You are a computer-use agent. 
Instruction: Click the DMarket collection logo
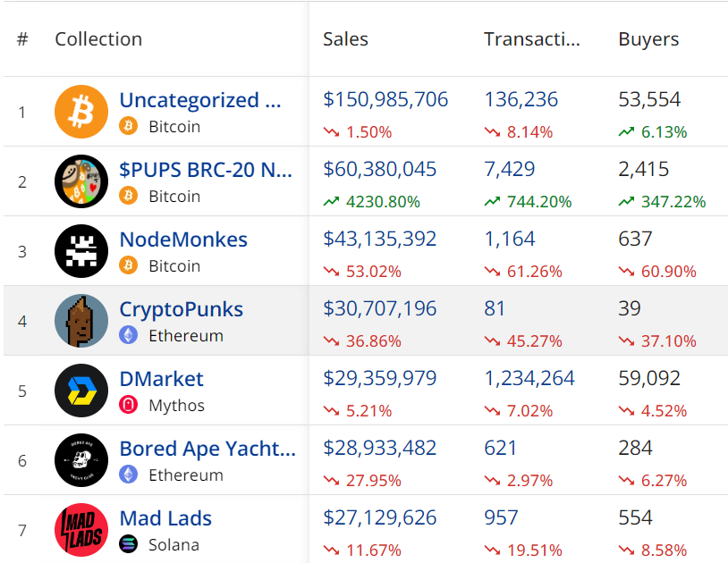(x=81, y=391)
